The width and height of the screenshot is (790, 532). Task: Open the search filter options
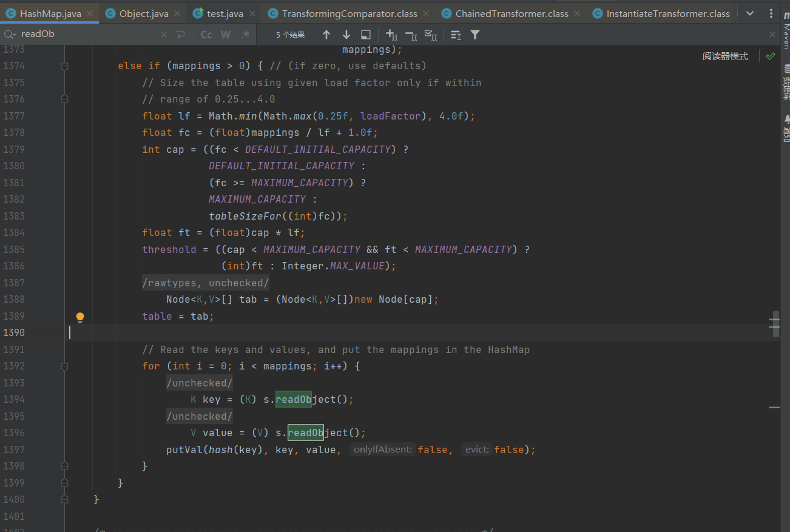[x=475, y=35]
